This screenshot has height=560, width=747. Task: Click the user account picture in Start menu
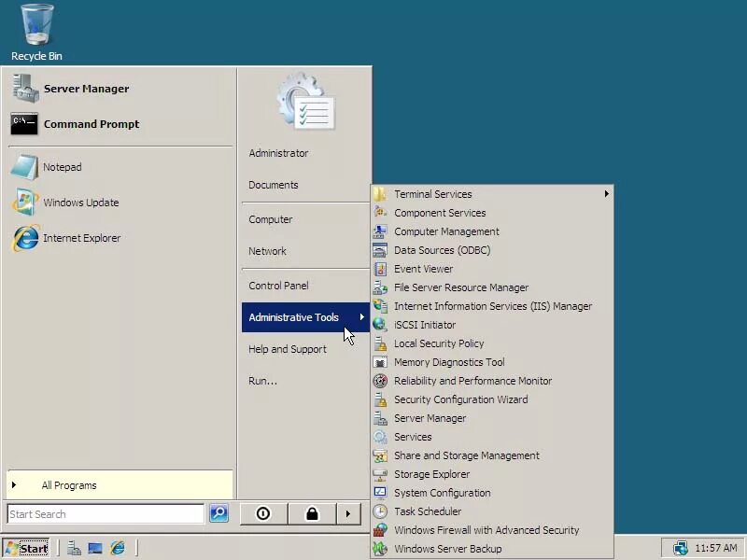point(306,101)
